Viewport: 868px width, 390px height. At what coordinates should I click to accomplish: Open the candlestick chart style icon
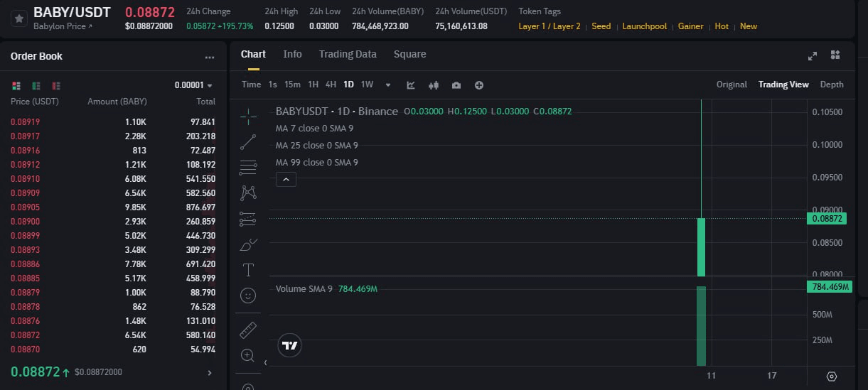(434, 85)
